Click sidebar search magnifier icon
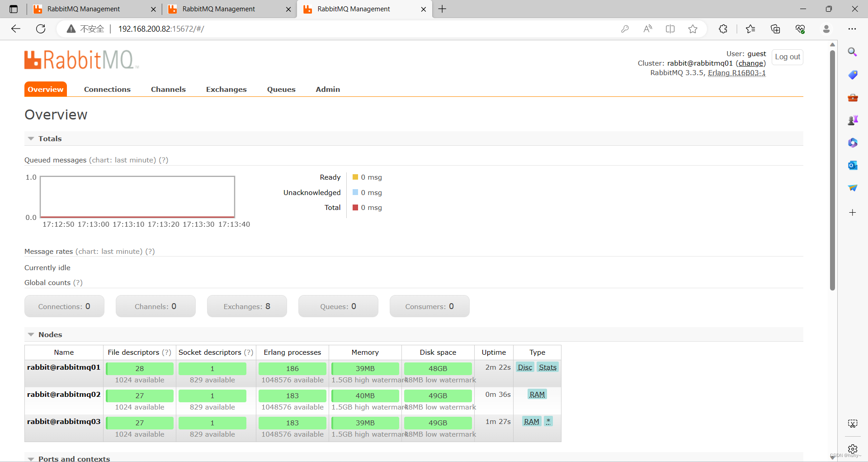Viewport: 868px width, 462px height. point(853,52)
